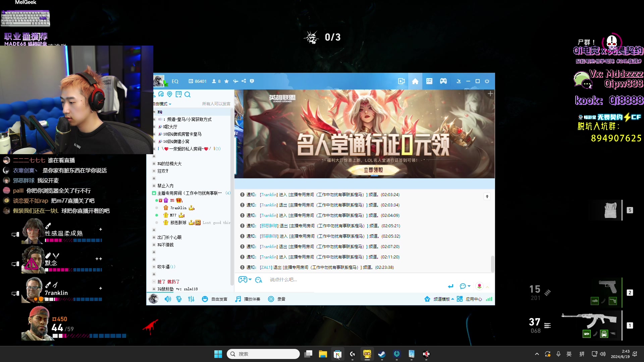Viewport: 644px width, 362px height.
Task: Open the video live icon in title bar
Action: click(401, 81)
